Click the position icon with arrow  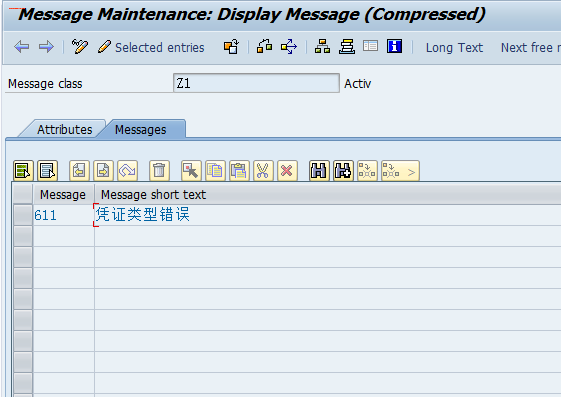tap(400, 170)
